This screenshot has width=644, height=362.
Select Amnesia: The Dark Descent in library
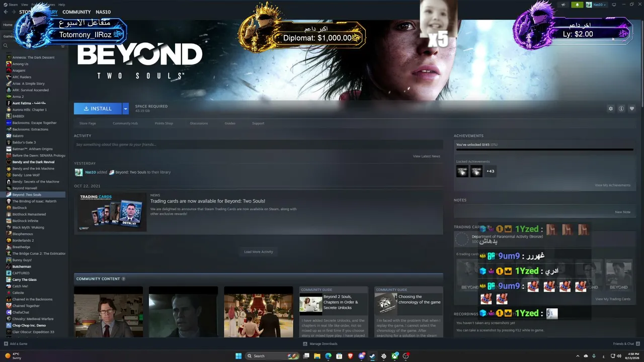point(33,57)
